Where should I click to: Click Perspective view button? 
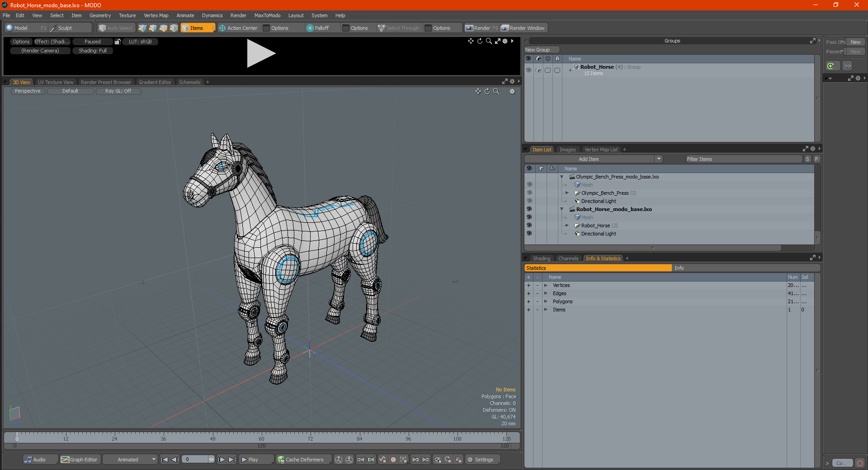click(x=28, y=91)
